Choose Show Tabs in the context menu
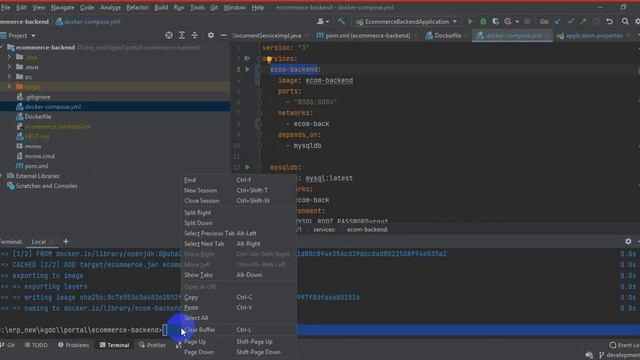Image resolution: width=640 pixels, height=360 pixels. 239,275
